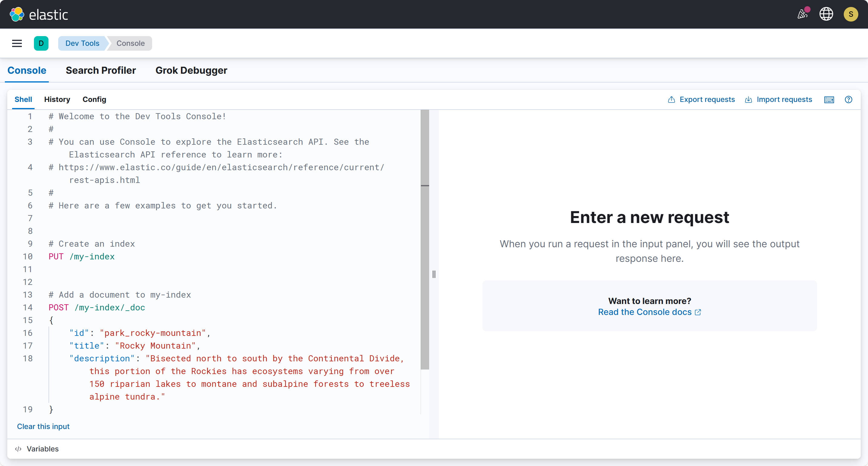Screen dimensions: 868x466
Task: Open the hamburger navigation menu
Action: pyautogui.click(x=17, y=43)
